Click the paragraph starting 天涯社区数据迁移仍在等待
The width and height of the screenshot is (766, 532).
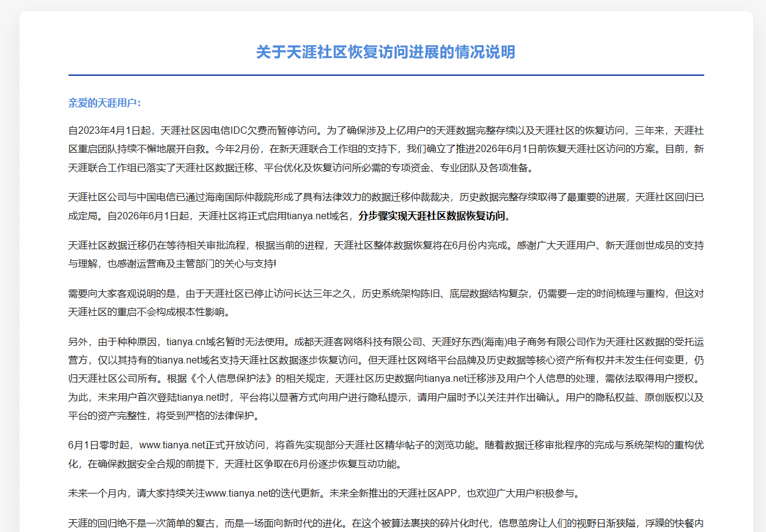(386, 254)
